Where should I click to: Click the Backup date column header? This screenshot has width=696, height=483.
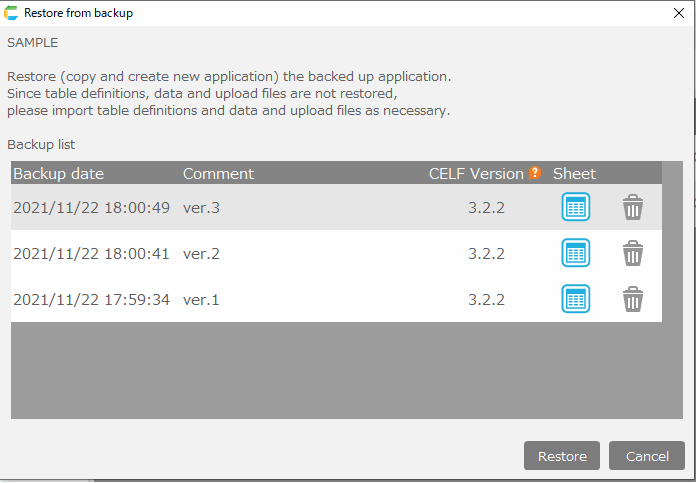[58, 173]
